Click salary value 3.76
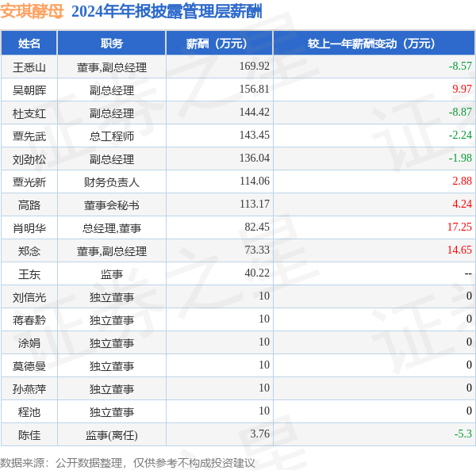The width and height of the screenshot is (476, 470). [x=259, y=434]
